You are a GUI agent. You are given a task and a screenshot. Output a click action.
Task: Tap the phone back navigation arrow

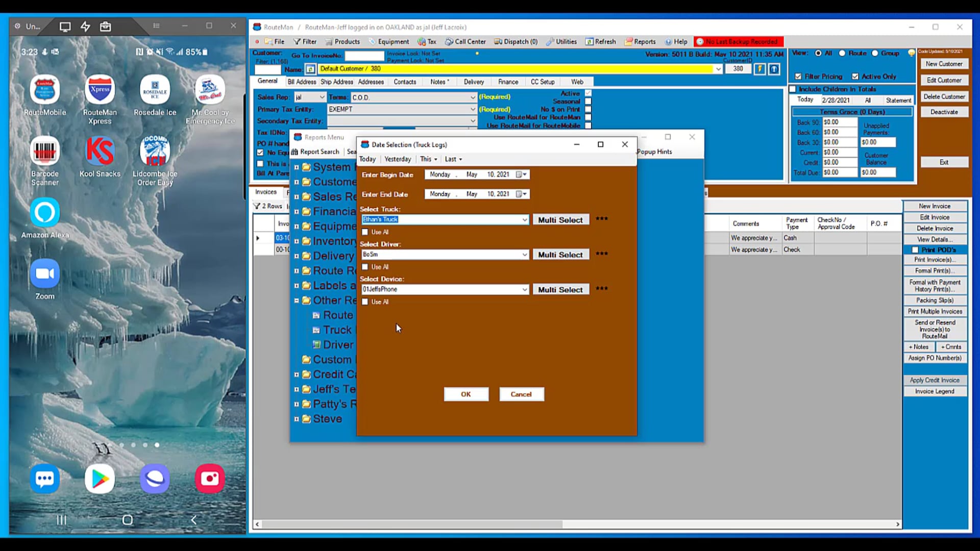pos(193,520)
